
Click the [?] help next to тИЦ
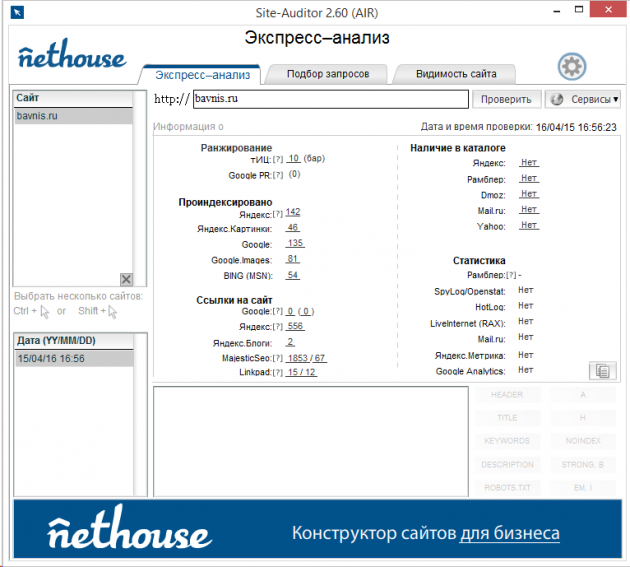(x=278, y=159)
